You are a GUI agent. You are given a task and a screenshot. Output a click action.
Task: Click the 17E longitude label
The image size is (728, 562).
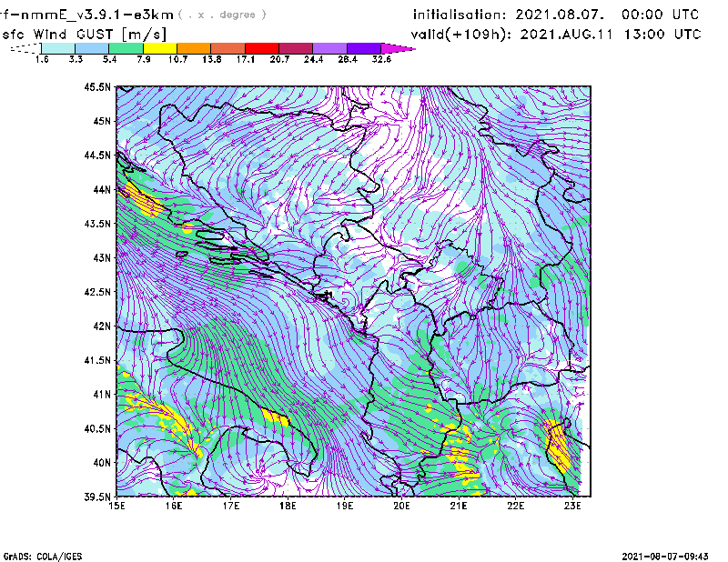pos(231,506)
